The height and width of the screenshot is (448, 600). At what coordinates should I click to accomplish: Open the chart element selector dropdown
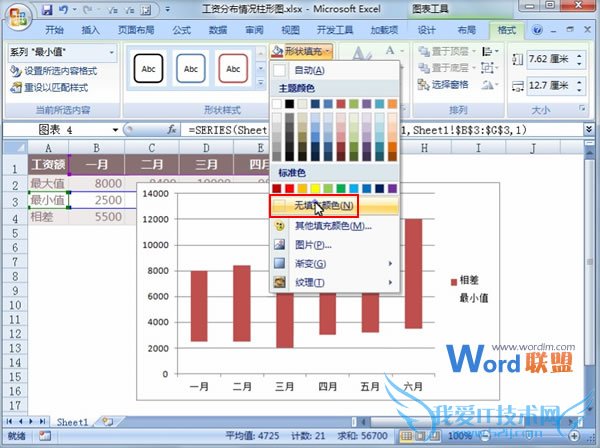(112, 52)
